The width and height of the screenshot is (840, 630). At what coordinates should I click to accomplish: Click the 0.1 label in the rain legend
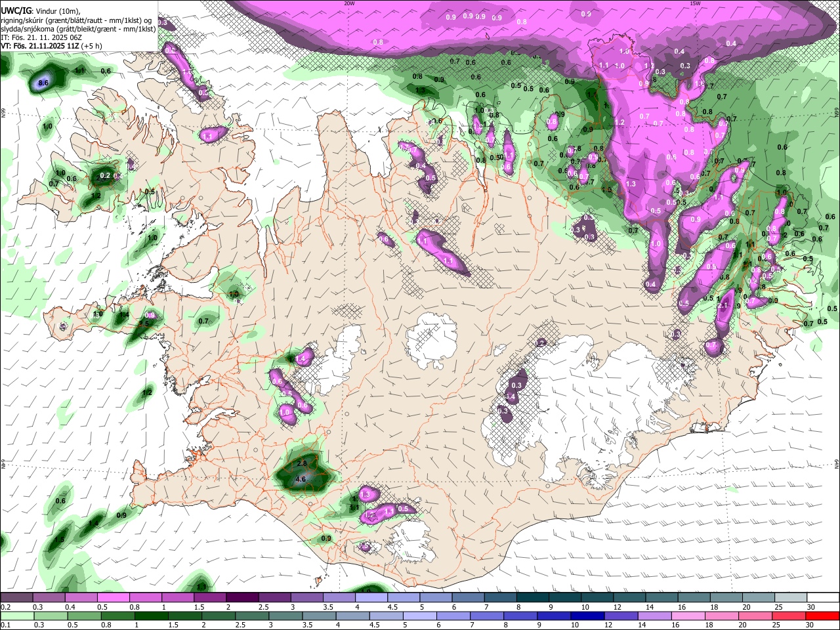pos(5,625)
